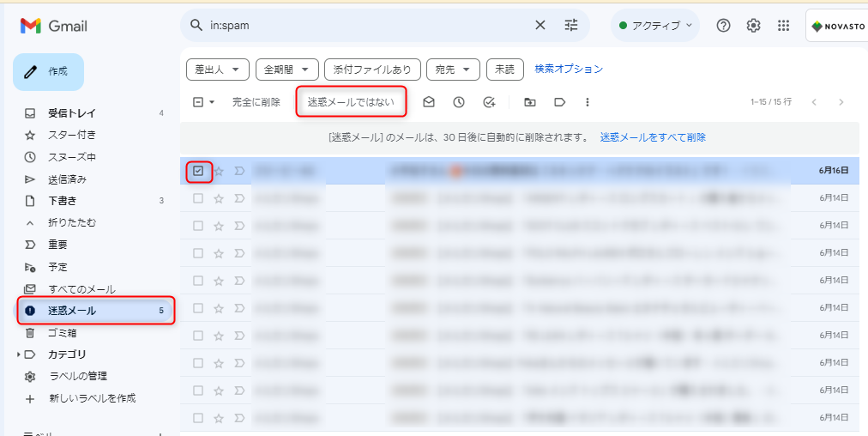The image size is (868, 436).
Task: Open the three-dot More menu
Action: pos(588,102)
